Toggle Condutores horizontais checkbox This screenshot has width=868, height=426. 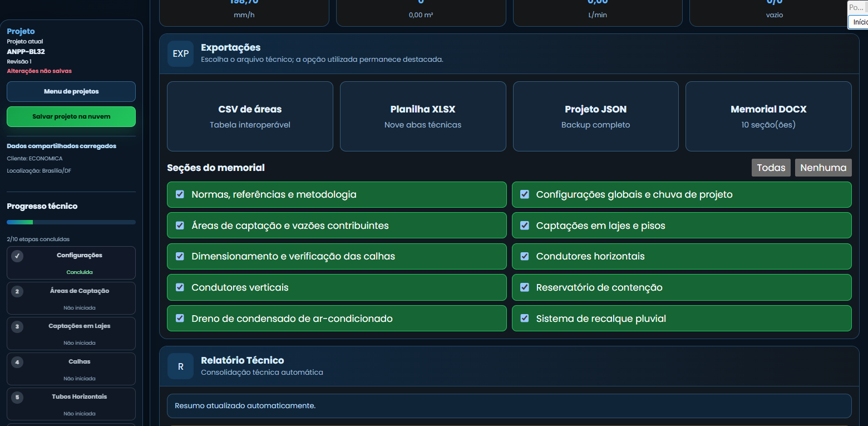point(525,256)
